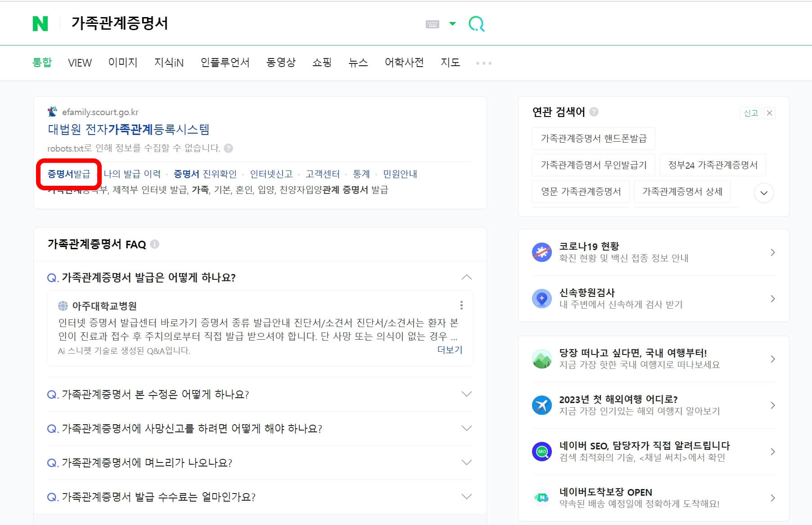
Task: Switch to the 이미지 tab
Action: coord(122,62)
